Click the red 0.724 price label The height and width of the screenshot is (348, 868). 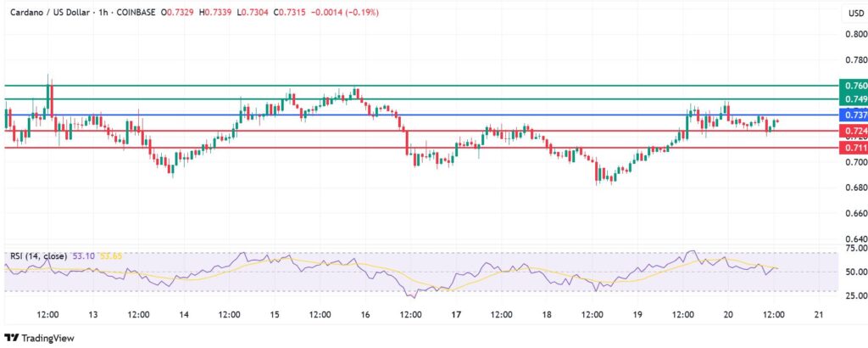pos(854,131)
